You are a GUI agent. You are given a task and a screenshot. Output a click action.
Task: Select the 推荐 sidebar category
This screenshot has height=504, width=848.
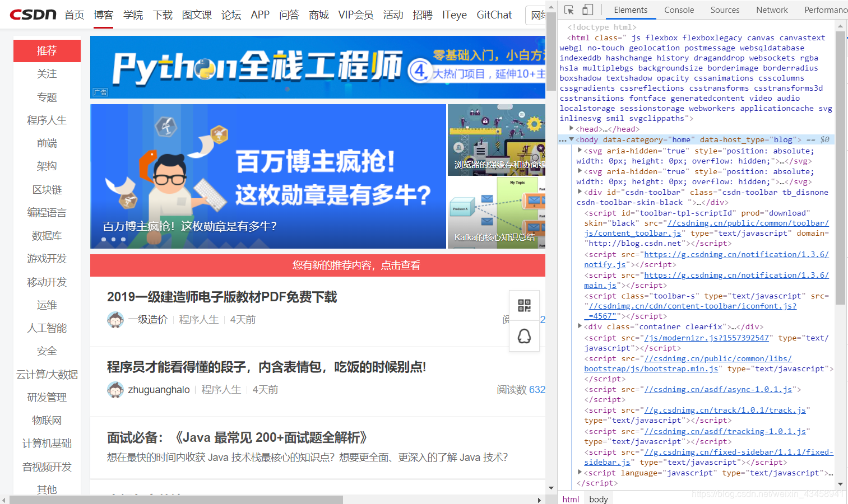pyautogui.click(x=47, y=51)
